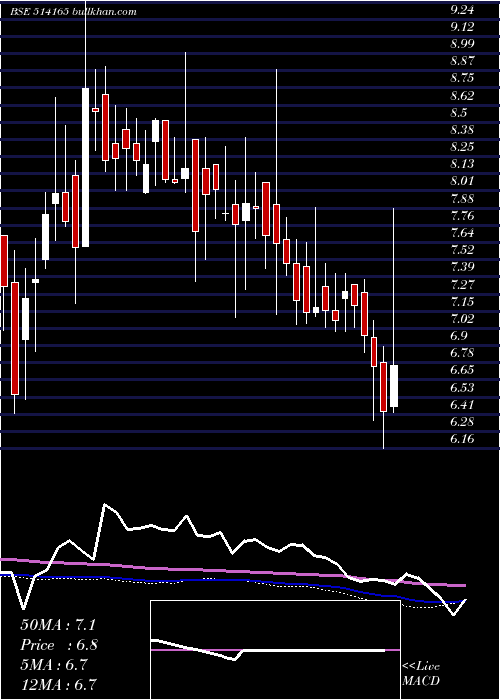Click the 7.64 price axis label
Image resolution: width=500 pixels, height=700 pixels.
click(x=461, y=233)
